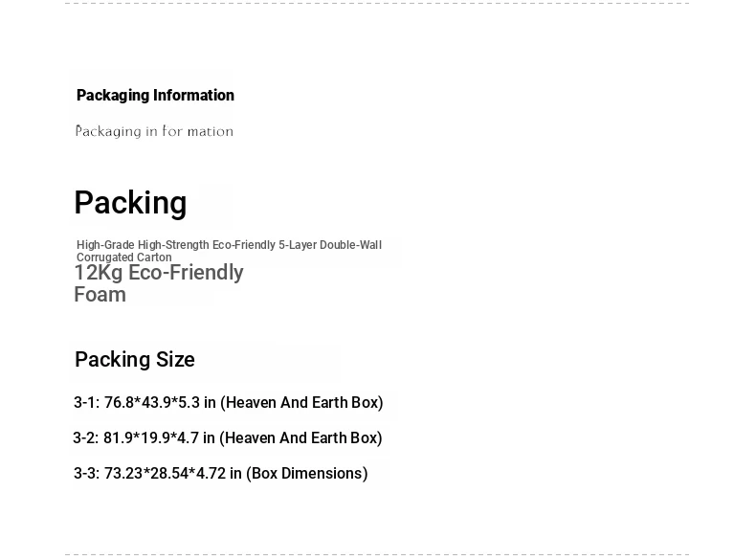Click the bottom dashed divider line

click(x=377, y=554)
